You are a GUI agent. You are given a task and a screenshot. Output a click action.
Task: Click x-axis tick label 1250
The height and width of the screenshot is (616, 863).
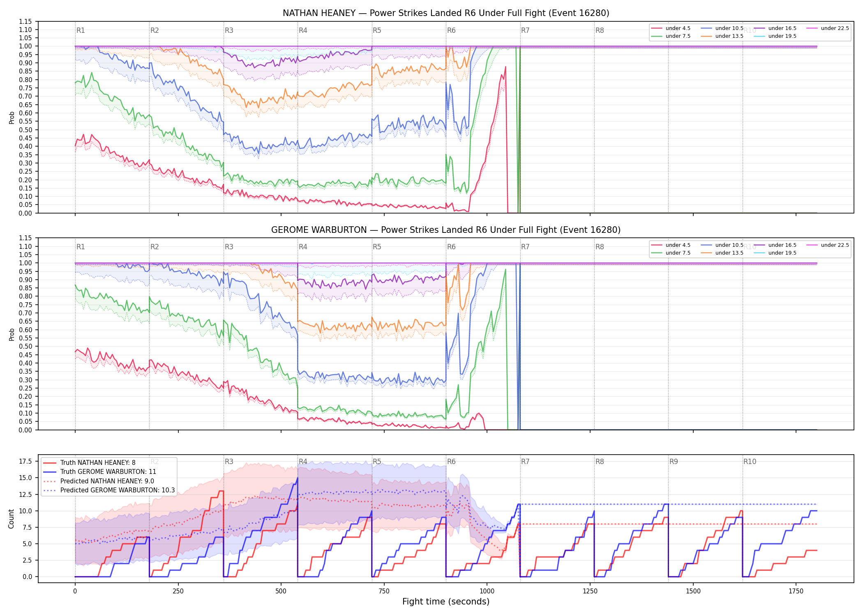[x=590, y=591]
